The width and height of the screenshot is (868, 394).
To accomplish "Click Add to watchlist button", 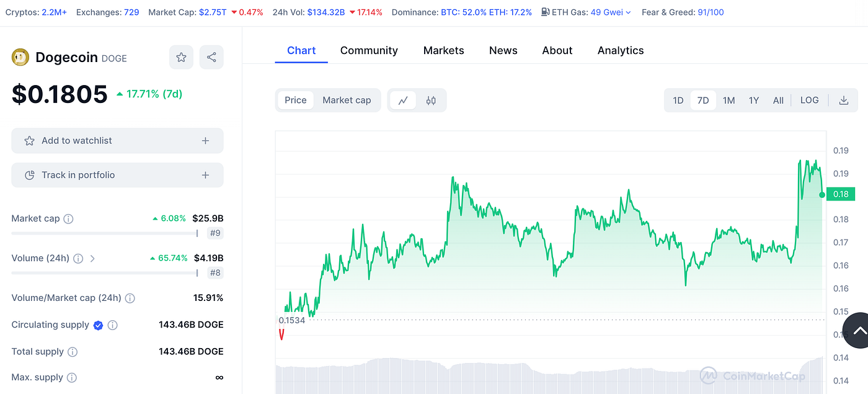I will 117,141.
